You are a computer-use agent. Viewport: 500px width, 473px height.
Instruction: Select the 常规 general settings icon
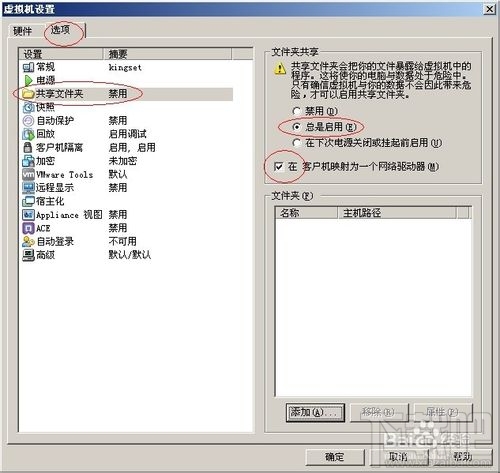(28, 67)
